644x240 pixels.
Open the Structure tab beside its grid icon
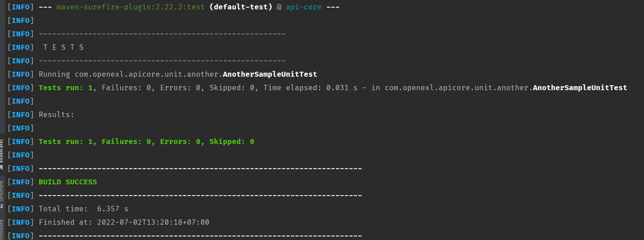tap(2, 191)
